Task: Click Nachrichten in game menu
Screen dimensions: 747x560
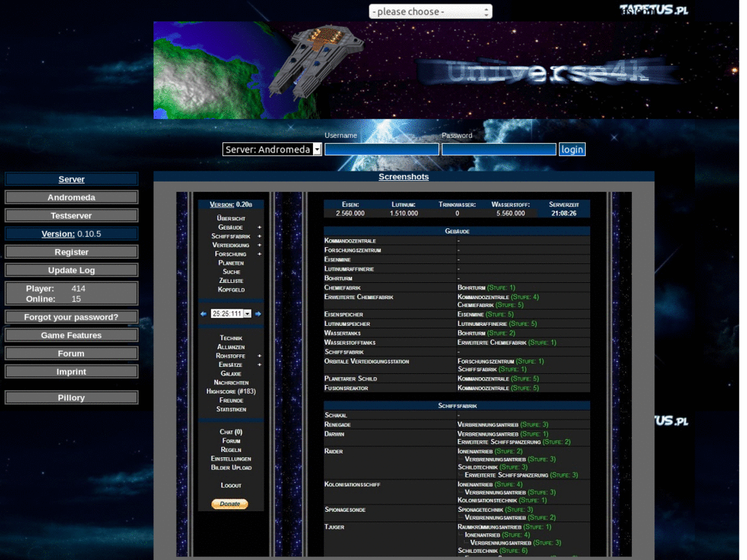Action: [x=231, y=382]
